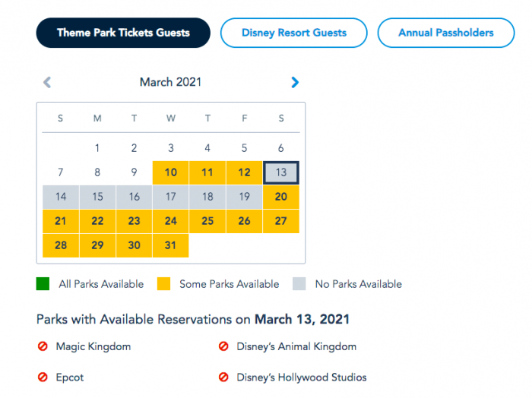
Task: Click the green All Parks Available swatch
Action: (43, 284)
